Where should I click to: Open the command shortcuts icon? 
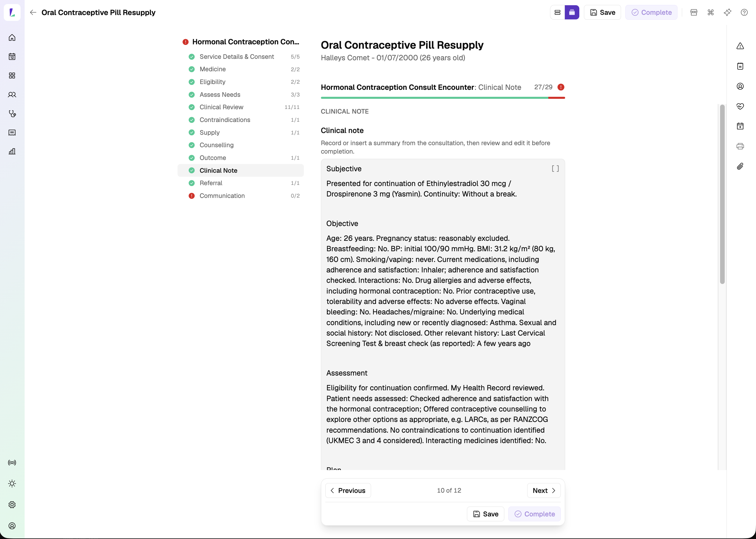(711, 12)
